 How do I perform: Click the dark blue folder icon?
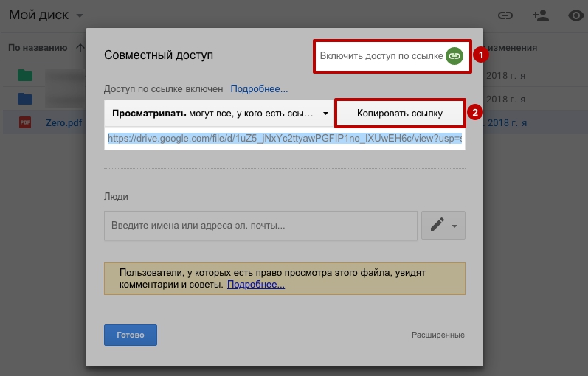[x=25, y=99]
